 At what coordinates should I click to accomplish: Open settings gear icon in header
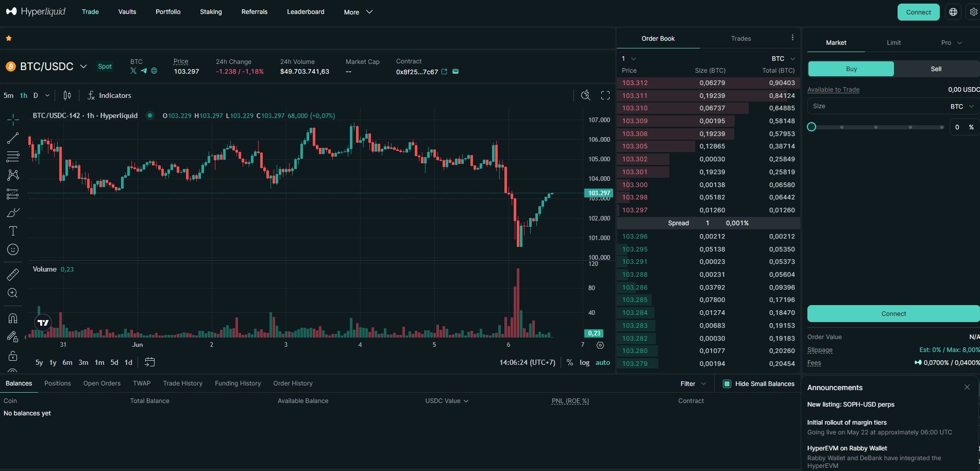(x=973, y=12)
